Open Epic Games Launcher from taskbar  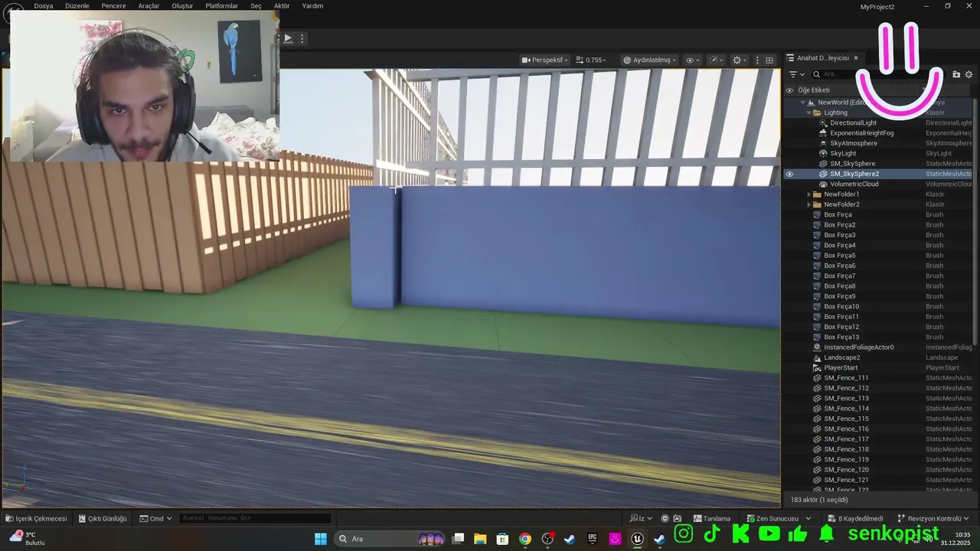tap(593, 539)
